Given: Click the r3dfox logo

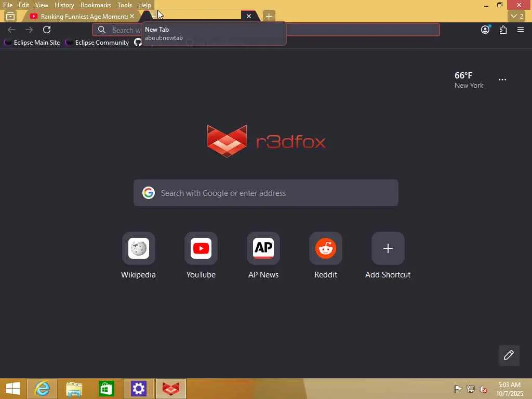Looking at the screenshot, I should coord(267,141).
